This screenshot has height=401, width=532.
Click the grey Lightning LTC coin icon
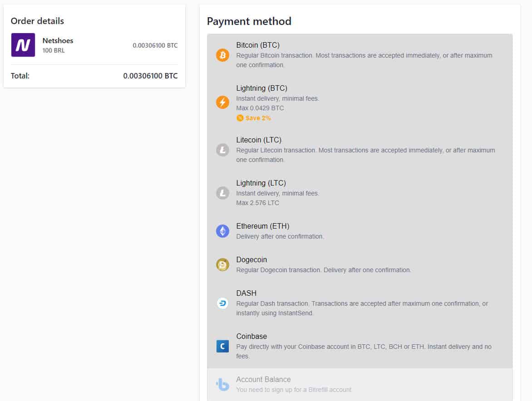pos(222,193)
